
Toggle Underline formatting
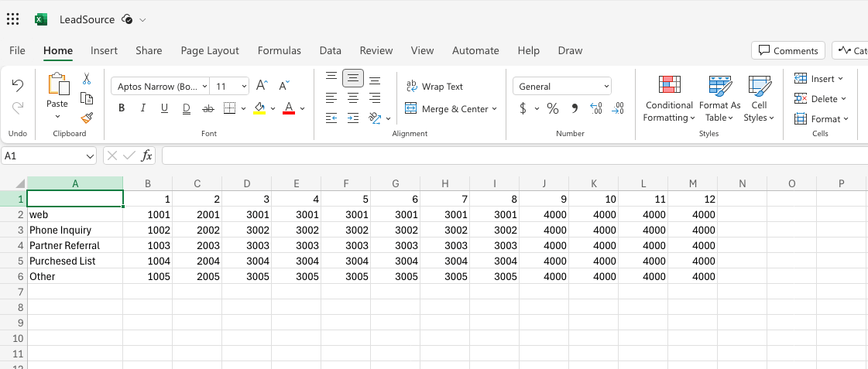click(x=164, y=108)
